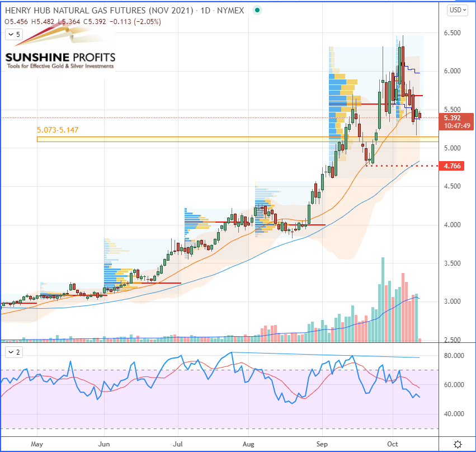Open chart settings gear icon
476x452 pixels.
point(458,444)
